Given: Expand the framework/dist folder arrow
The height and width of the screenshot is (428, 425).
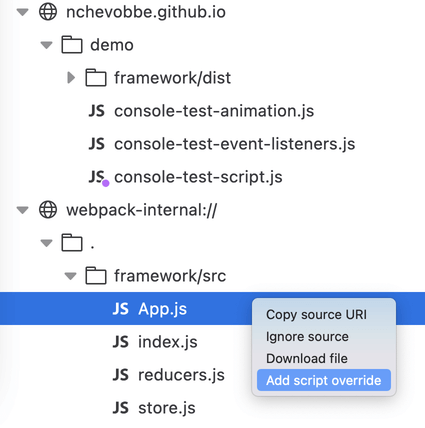Looking at the screenshot, I should coord(71,78).
